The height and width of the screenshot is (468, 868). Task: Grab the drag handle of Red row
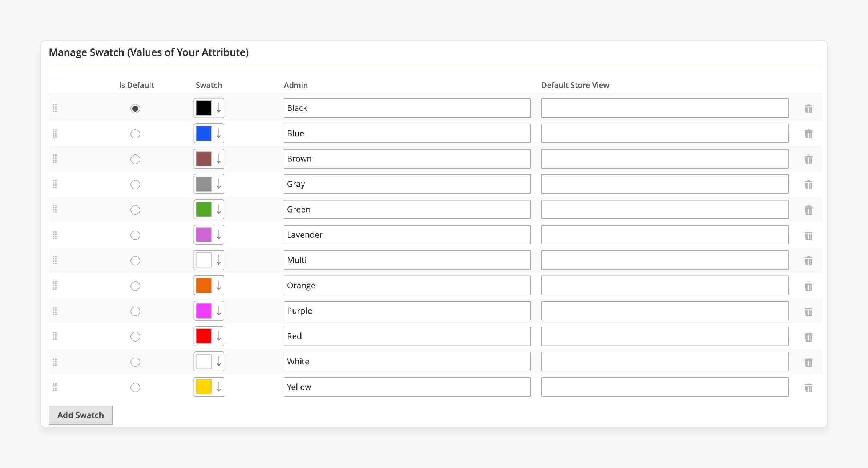point(55,336)
